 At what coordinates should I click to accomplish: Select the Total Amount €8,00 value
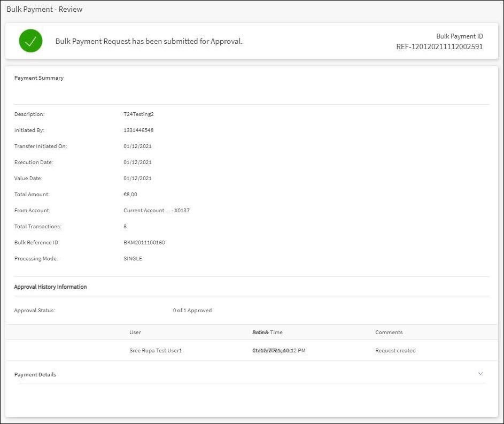(130, 194)
